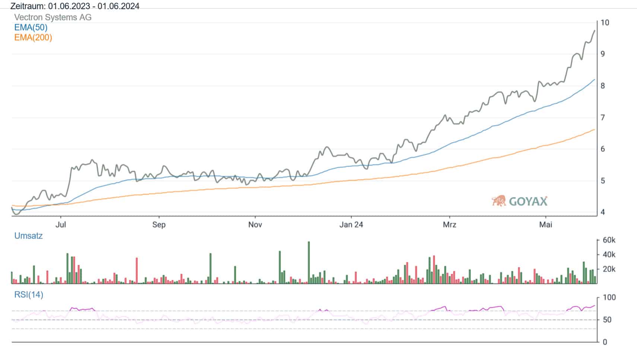Click price axis value 9

[603, 54]
